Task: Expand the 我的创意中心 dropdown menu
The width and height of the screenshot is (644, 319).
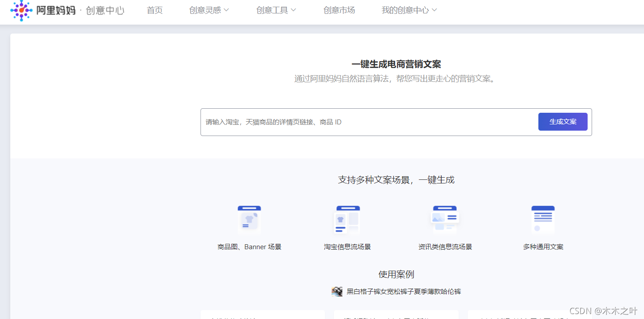Action: click(x=409, y=10)
